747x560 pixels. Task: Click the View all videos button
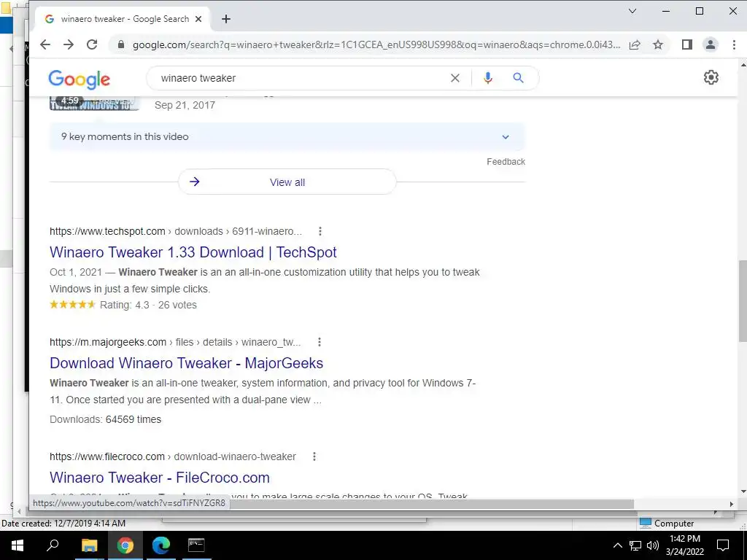coord(287,182)
